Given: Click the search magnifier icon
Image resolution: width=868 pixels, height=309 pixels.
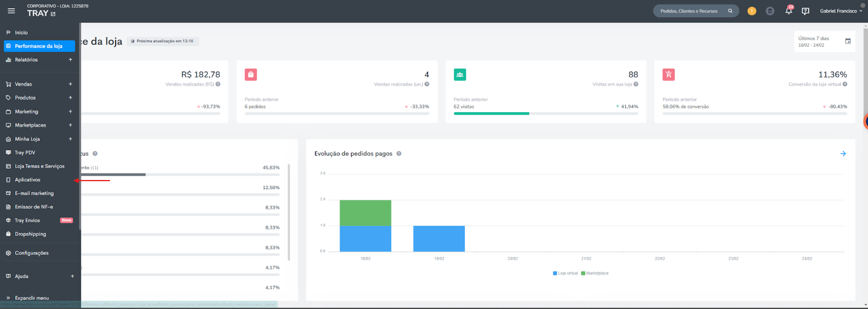Looking at the screenshot, I should click(x=730, y=11).
